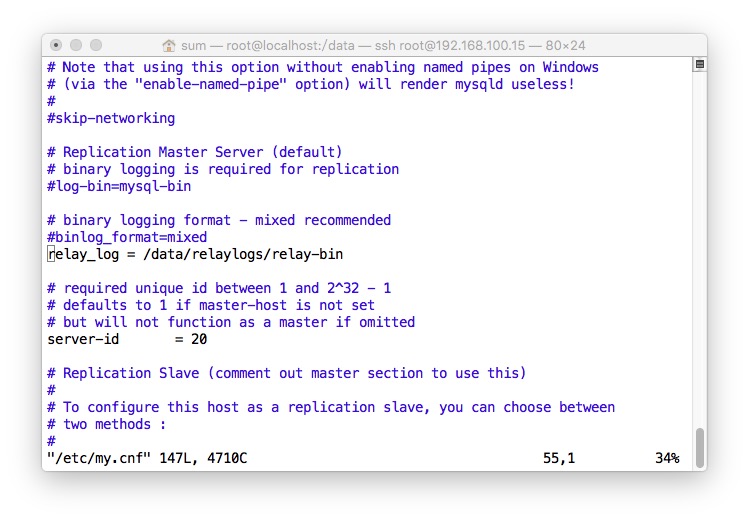This screenshot has width=749, height=521.
Task: Zoom the terminal window
Action: pyautogui.click(x=96, y=45)
